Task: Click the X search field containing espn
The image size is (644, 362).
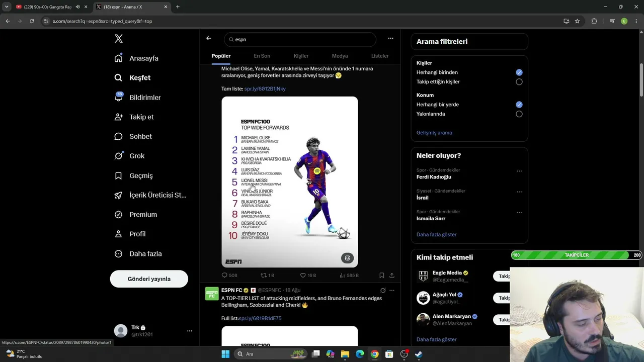Action: click(x=300, y=39)
